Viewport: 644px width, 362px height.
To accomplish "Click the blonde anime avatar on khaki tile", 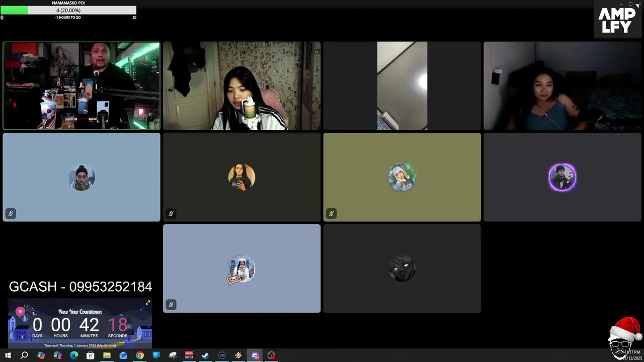I will pyautogui.click(x=402, y=177).
